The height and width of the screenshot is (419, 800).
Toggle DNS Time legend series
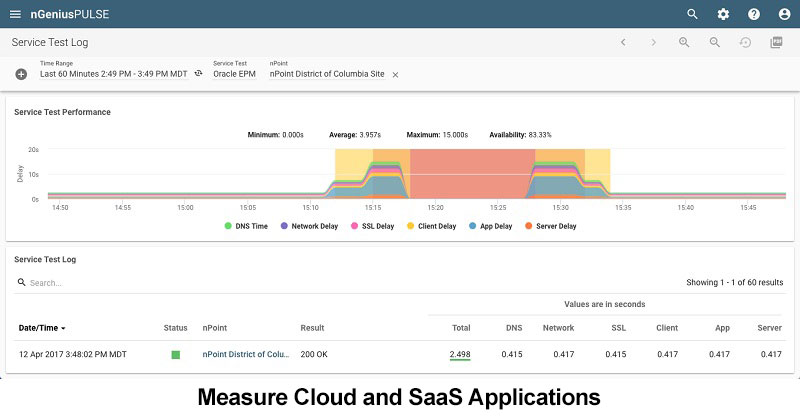pos(246,226)
